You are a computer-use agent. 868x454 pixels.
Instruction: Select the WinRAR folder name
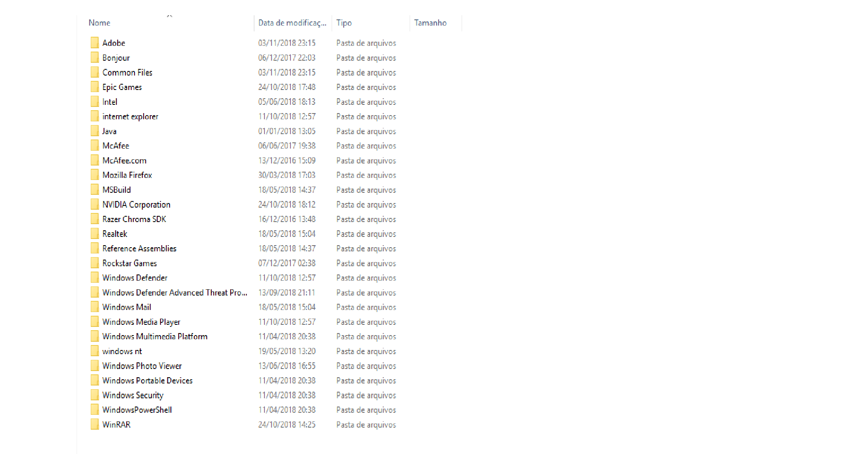(x=116, y=425)
